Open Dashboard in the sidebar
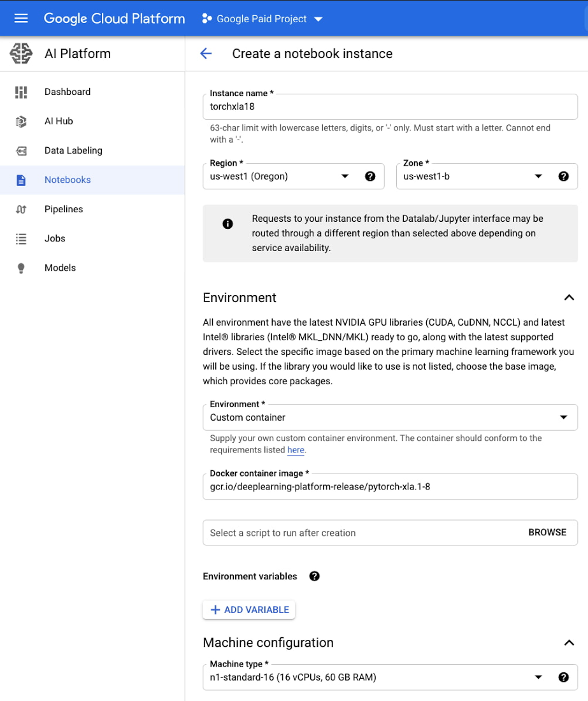 pyautogui.click(x=68, y=92)
